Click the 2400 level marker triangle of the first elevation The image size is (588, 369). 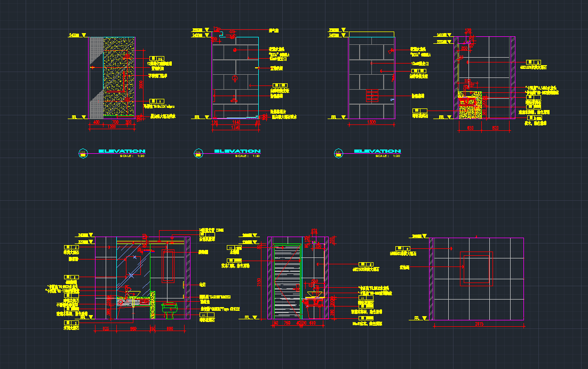83,35
